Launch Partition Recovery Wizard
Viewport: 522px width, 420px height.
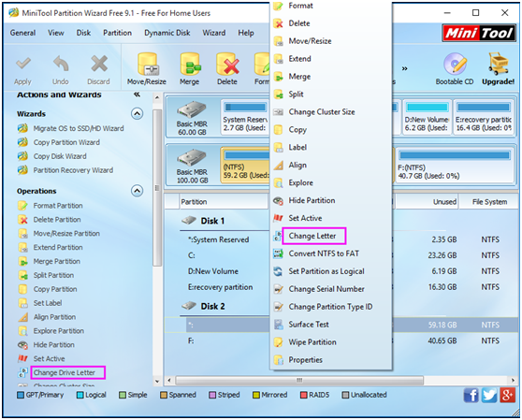click(x=73, y=170)
